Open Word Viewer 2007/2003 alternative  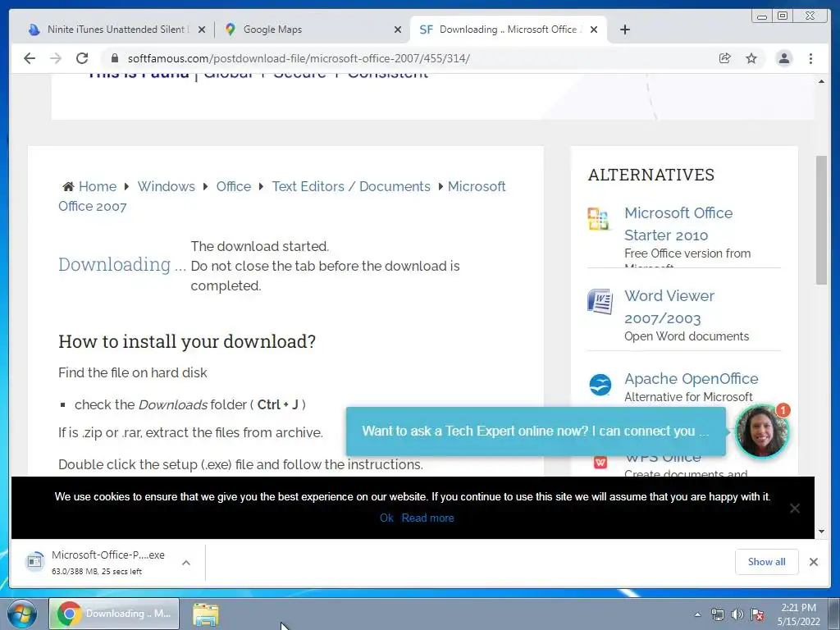tap(669, 307)
